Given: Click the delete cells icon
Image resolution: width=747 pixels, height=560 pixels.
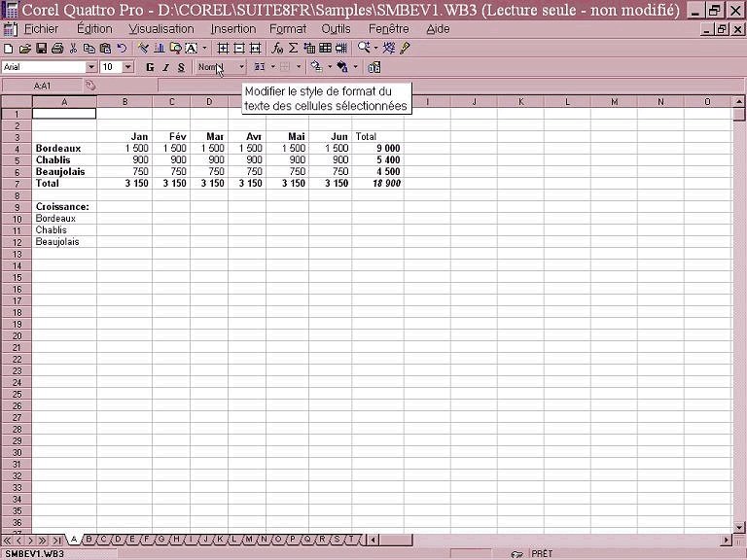Looking at the screenshot, I should [x=239, y=48].
